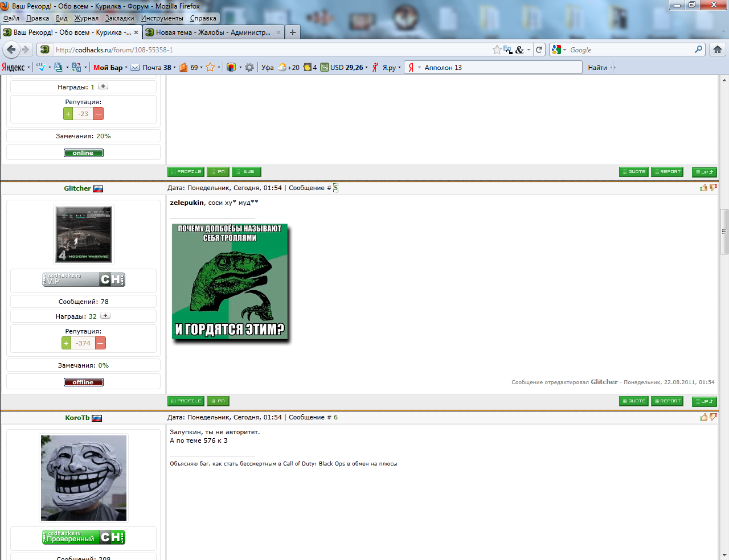Click the page vertical scrollbar thumb

[724, 232]
